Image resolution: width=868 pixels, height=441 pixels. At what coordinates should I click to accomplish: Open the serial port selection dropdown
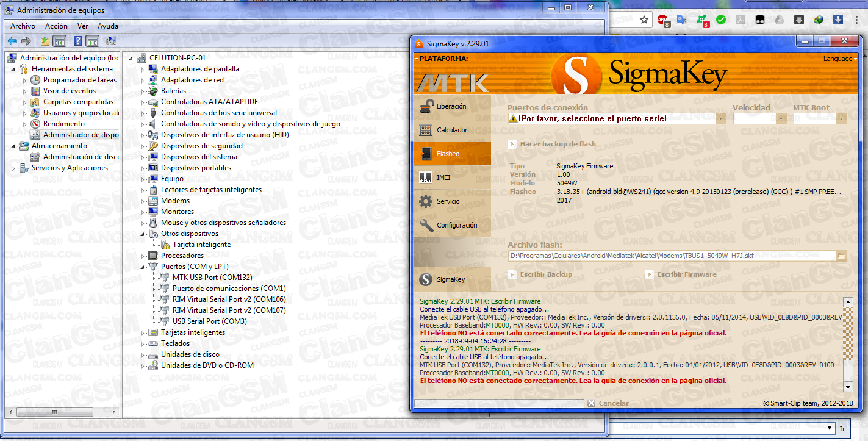pos(720,118)
